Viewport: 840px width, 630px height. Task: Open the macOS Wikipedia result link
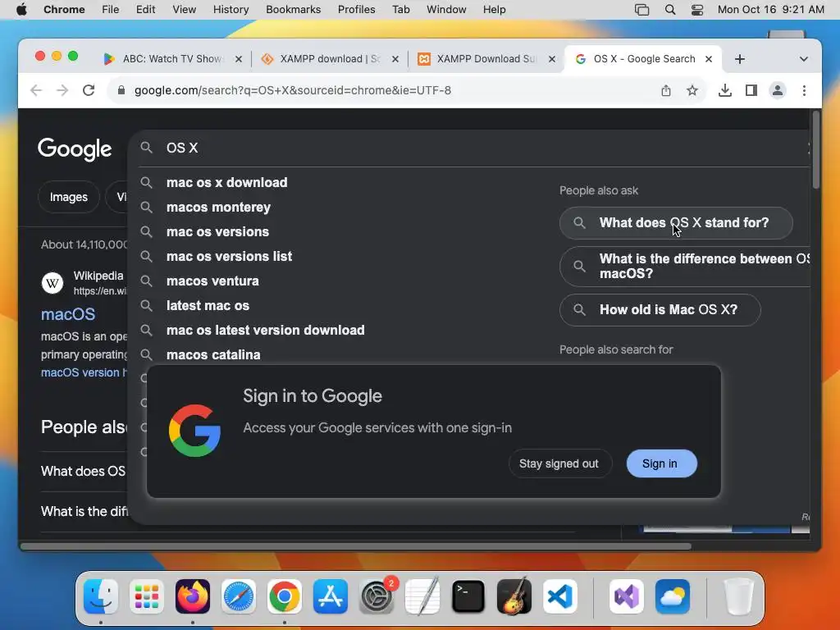(68, 314)
